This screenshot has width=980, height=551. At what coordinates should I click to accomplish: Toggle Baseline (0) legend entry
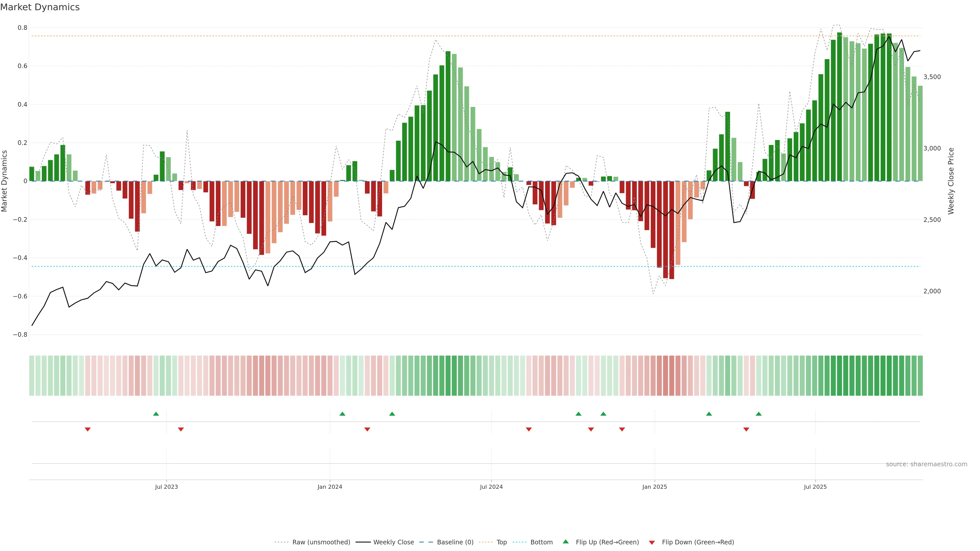click(455, 542)
